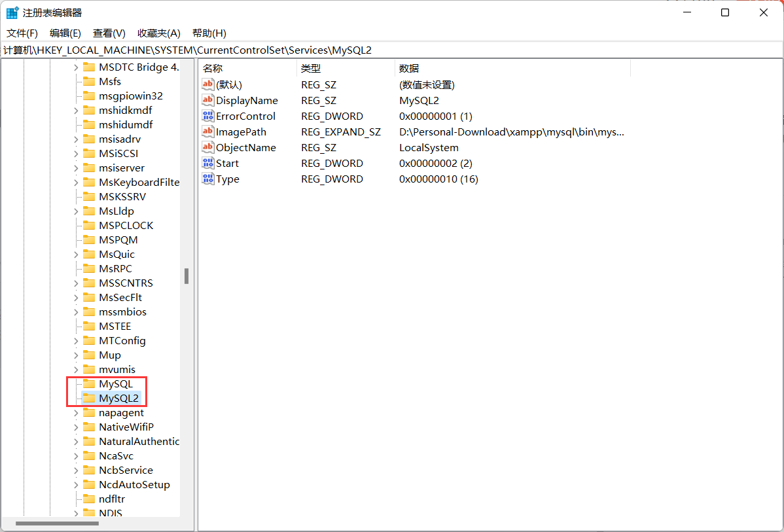Click the tree pane vertical scrollbar thumb
Image resolution: width=784 pixels, height=532 pixels.
pyautogui.click(x=187, y=276)
